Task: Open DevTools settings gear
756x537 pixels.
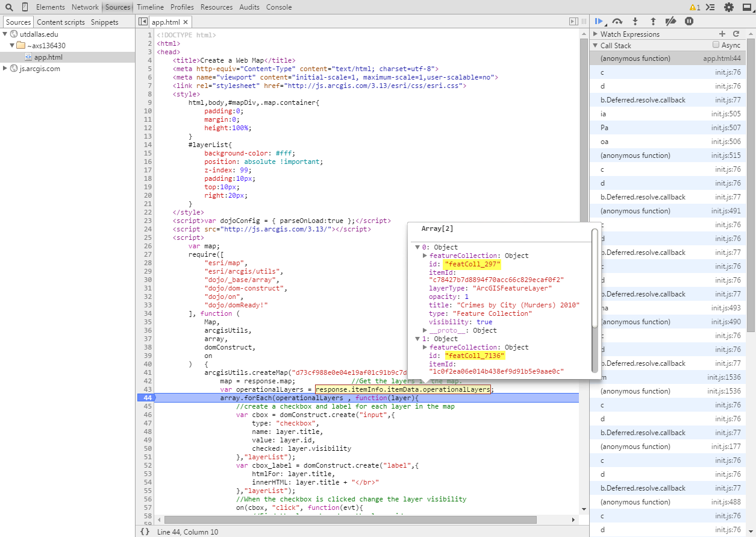Action: (729, 7)
